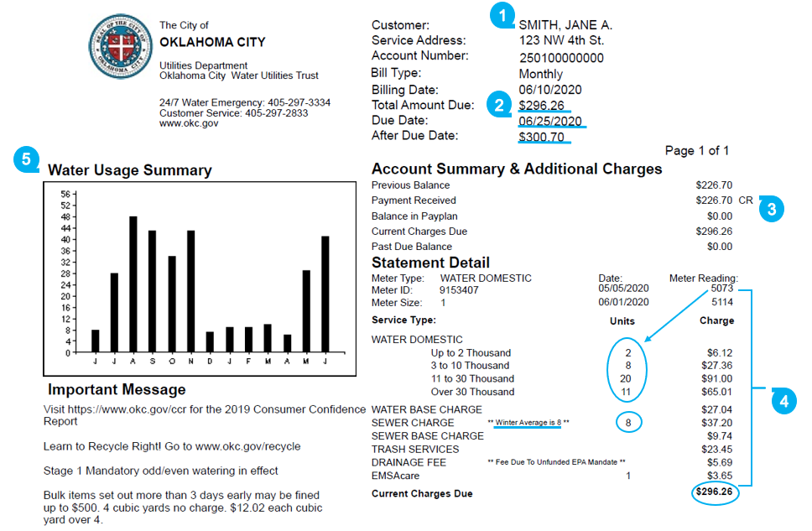Image resolution: width=812 pixels, height=531 pixels.
Task: Click the Oklahoma City seal logo
Action: (121, 46)
